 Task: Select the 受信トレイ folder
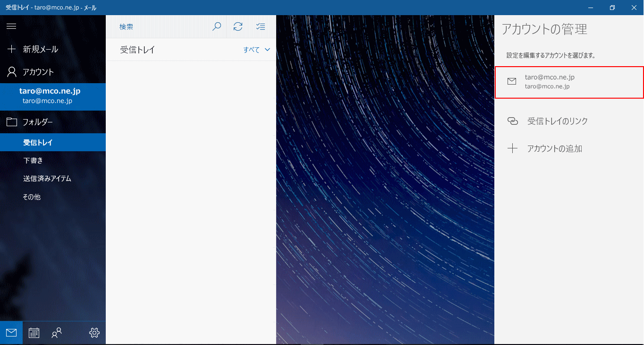[x=38, y=142]
